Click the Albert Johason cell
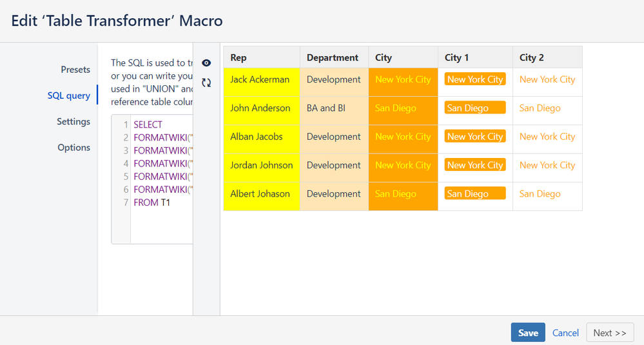The height and width of the screenshot is (345, 644). tap(260, 194)
